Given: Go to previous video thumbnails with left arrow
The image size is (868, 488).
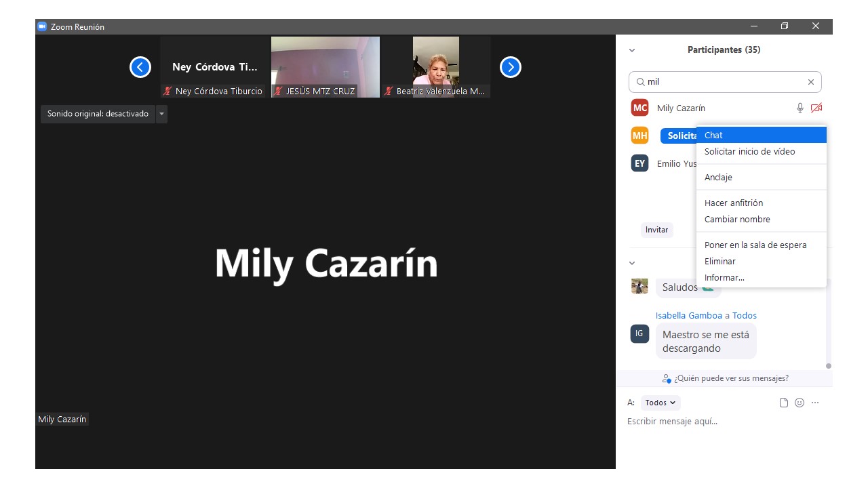Looking at the screenshot, I should tap(140, 67).
